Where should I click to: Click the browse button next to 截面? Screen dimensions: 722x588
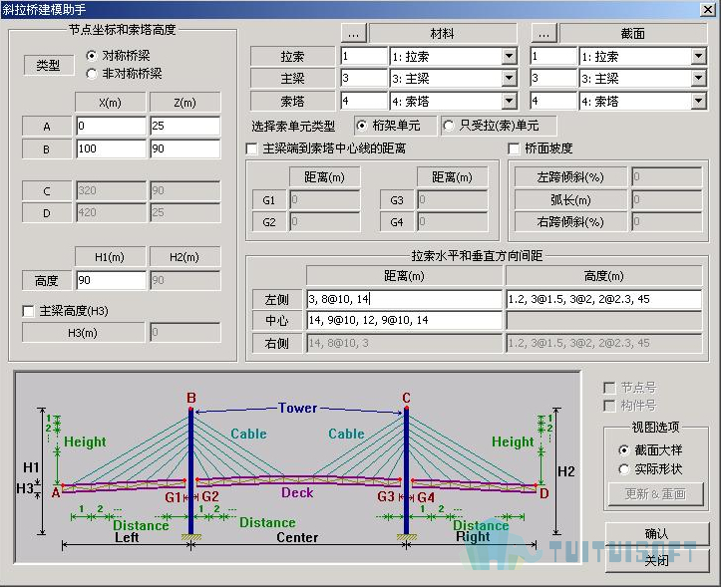(x=543, y=33)
